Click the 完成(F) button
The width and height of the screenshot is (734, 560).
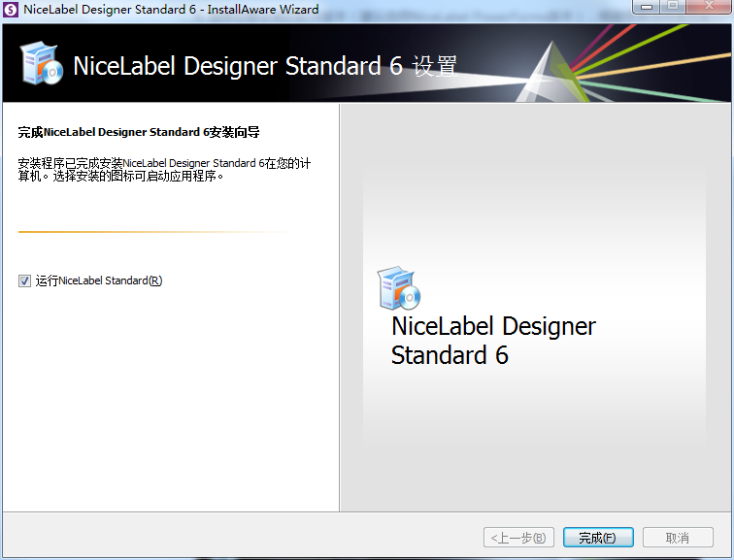point(598,538)
